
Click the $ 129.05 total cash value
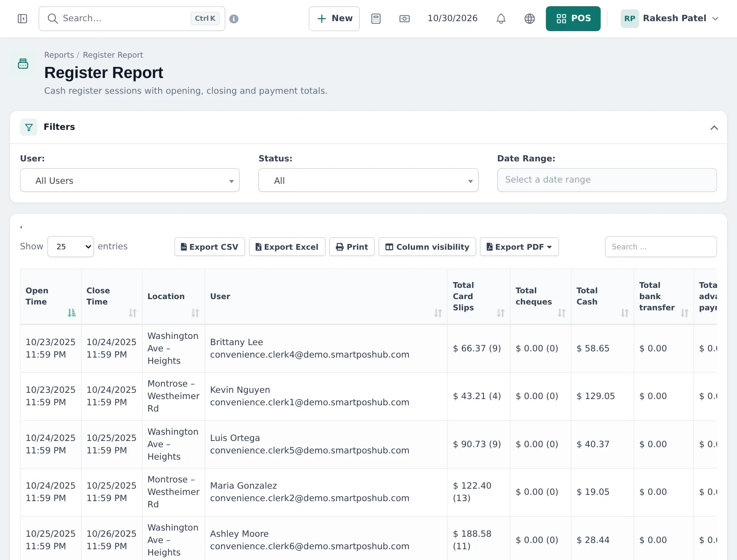coord(595,397)
